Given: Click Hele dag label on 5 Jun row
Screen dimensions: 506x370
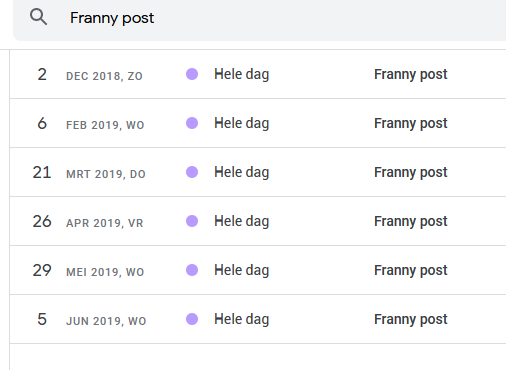Looking at the screenshot, I should (242, 319).
